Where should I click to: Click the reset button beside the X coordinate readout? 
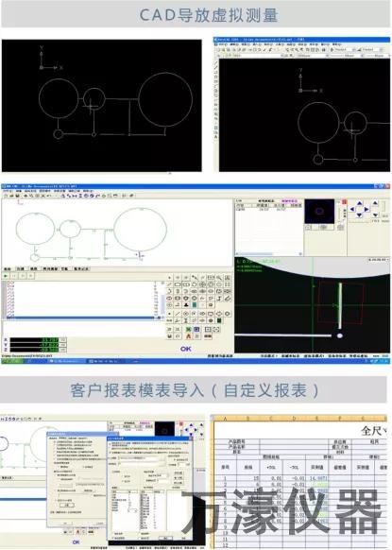tap(62, 340)
